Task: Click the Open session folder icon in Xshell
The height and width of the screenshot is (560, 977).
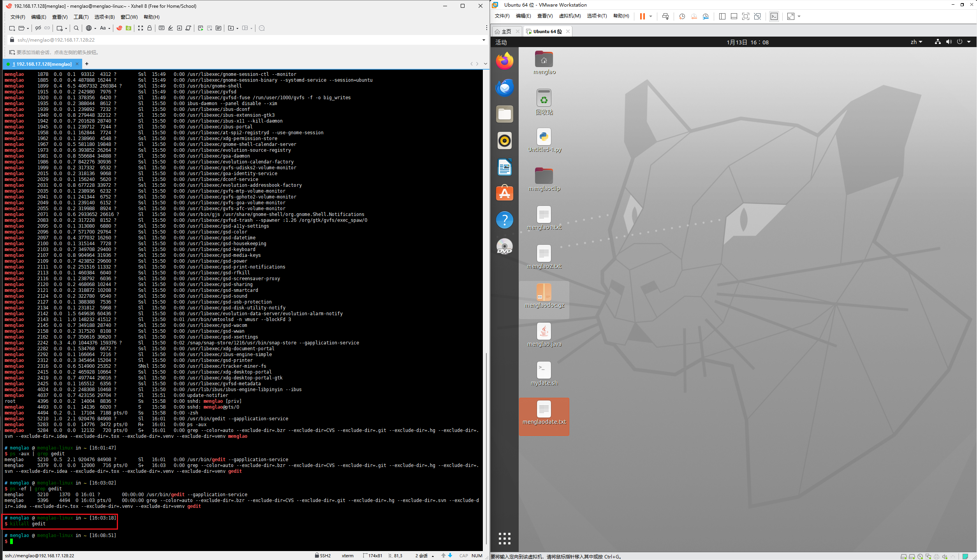Action: click(x=22, y=28)
